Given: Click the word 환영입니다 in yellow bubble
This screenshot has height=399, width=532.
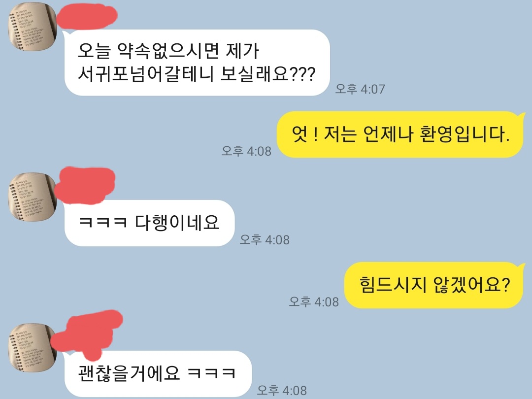Looking at the screenshot, I should pos(465,133).
